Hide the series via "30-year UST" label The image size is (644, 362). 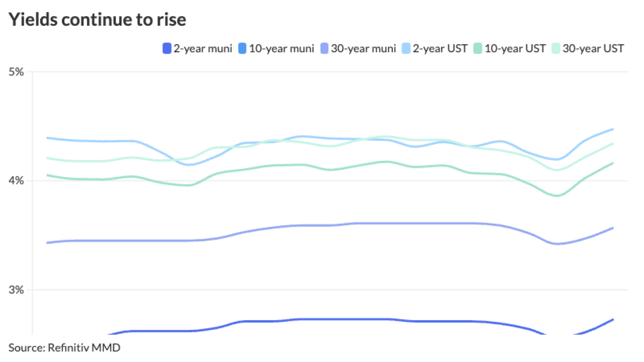pos(594,49)
